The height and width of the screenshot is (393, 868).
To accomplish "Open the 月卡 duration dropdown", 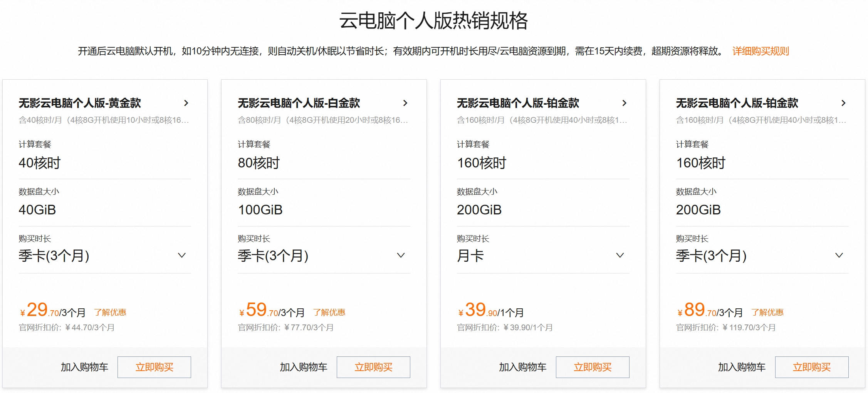I will [543, 256].
